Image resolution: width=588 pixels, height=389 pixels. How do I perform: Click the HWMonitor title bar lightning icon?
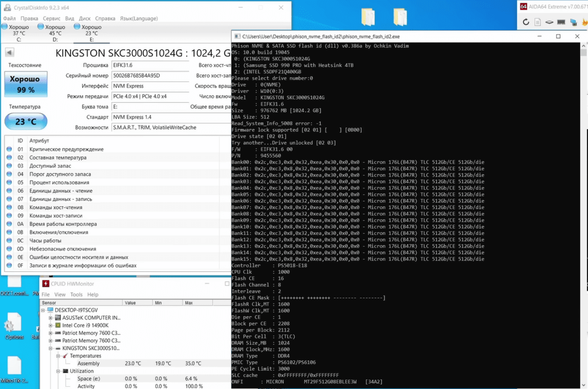click(46, 284)
